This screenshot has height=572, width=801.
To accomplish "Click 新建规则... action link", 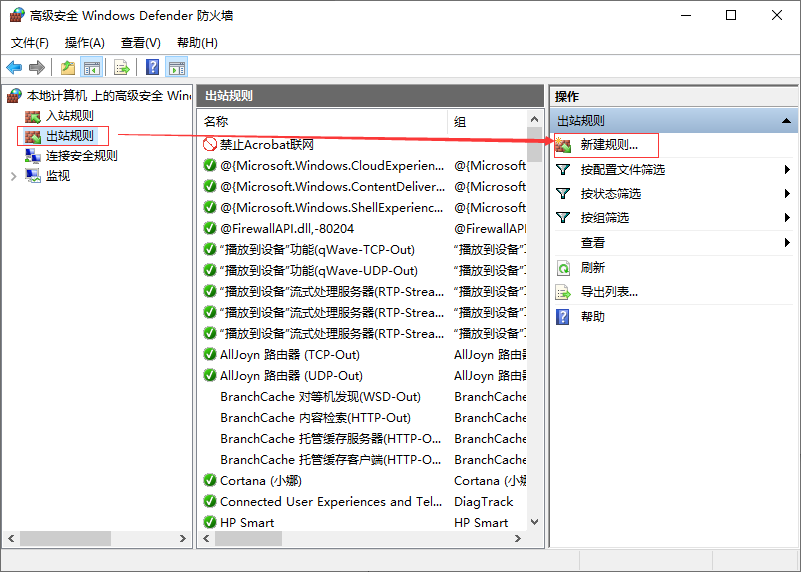I will (609, 145).
